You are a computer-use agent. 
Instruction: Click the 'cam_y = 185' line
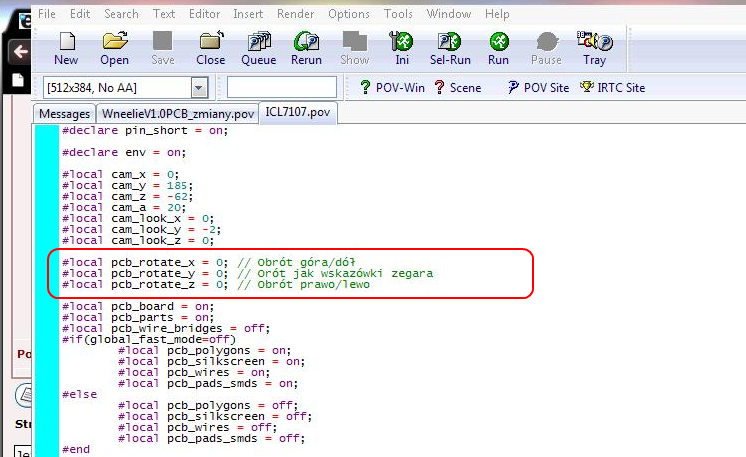pyautogui.click(x=128, y=185)
